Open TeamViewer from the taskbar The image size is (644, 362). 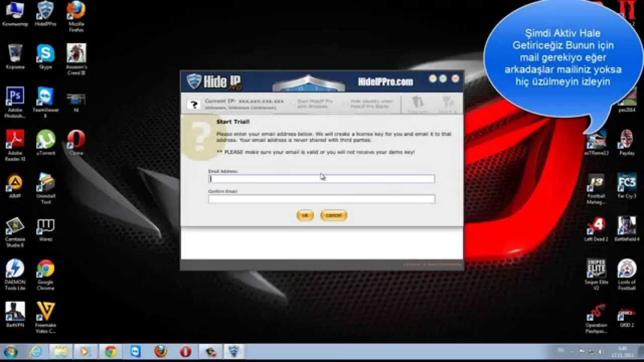(x=136, y=351)
